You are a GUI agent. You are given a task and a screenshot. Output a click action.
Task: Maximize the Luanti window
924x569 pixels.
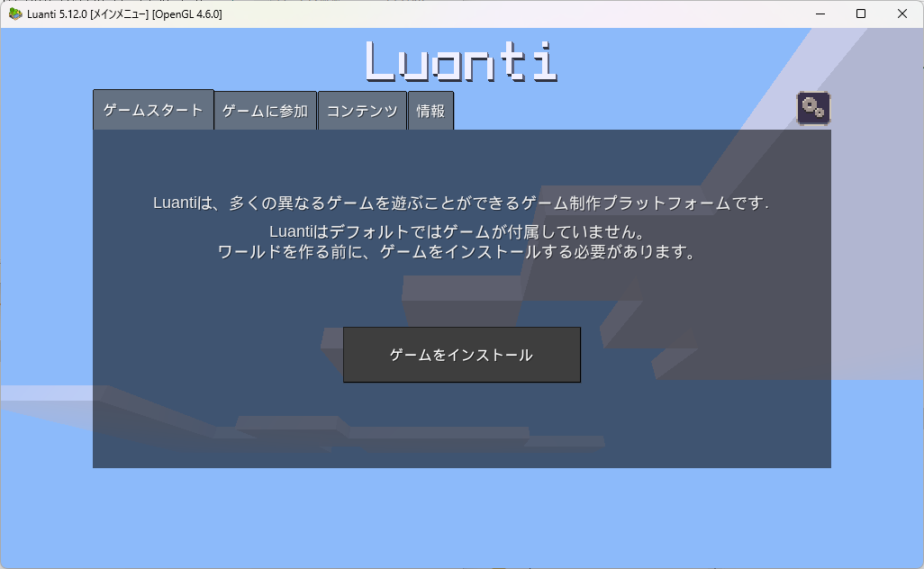click(x=861, y=14)
